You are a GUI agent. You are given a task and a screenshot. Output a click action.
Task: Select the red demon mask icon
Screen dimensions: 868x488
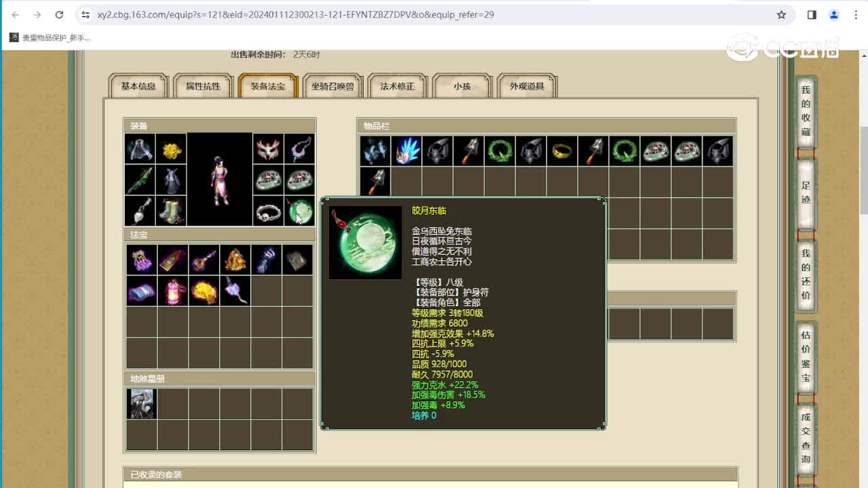[268, 148]
